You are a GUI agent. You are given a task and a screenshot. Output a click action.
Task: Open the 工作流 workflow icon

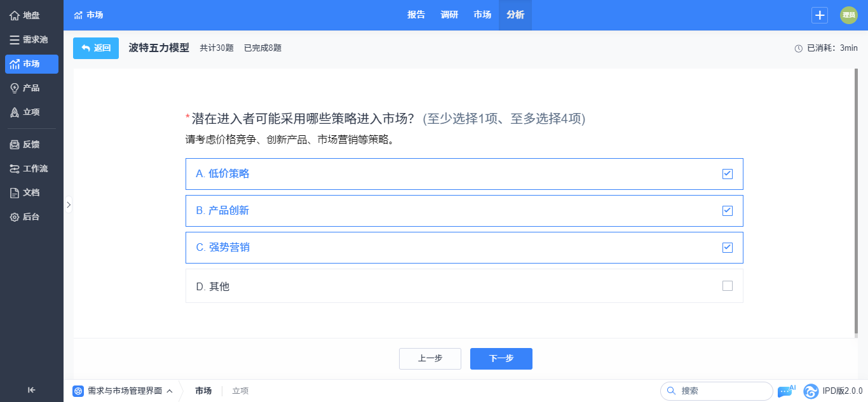coord(15,169)
